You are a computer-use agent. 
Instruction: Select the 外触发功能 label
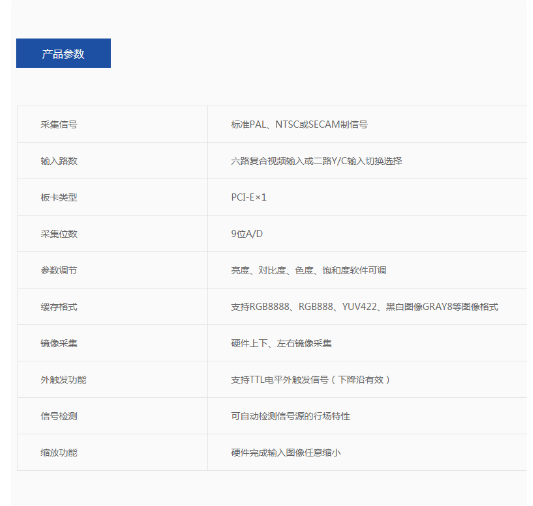point(64,380)
